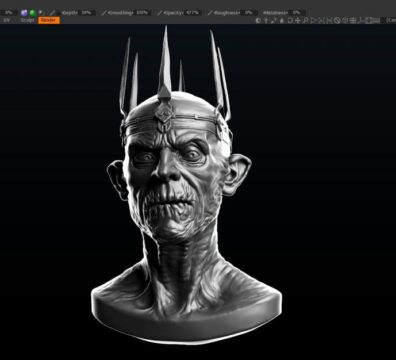The height and width of the screenshot is (360, 396).
Task: Click the magnifier zoom camera icon
Action: click(x=306, y=20)
